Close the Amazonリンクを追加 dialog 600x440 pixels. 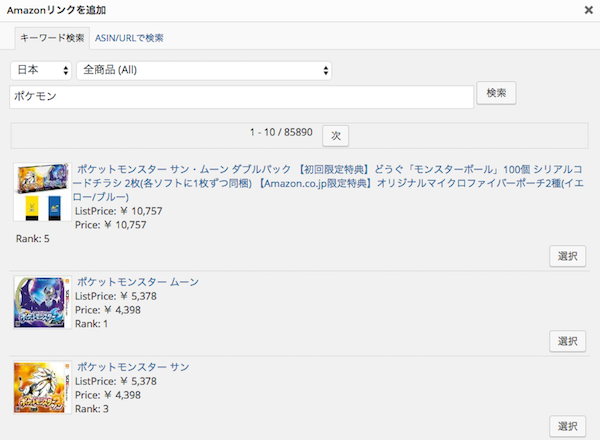(x=589, y=10)
